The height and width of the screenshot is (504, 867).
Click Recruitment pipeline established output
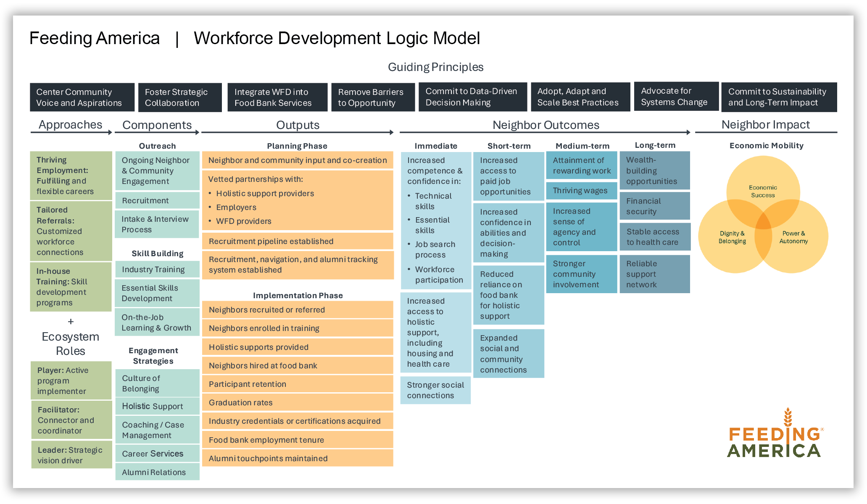298,241
